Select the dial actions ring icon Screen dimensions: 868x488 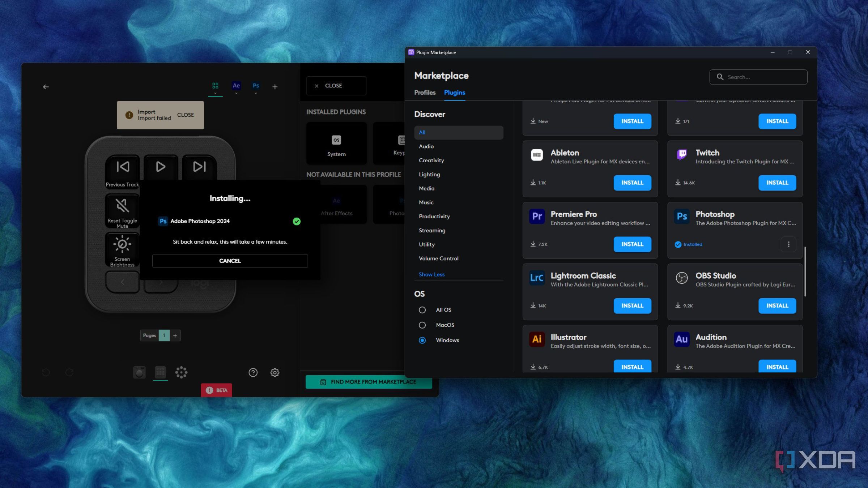pos(181,372)
